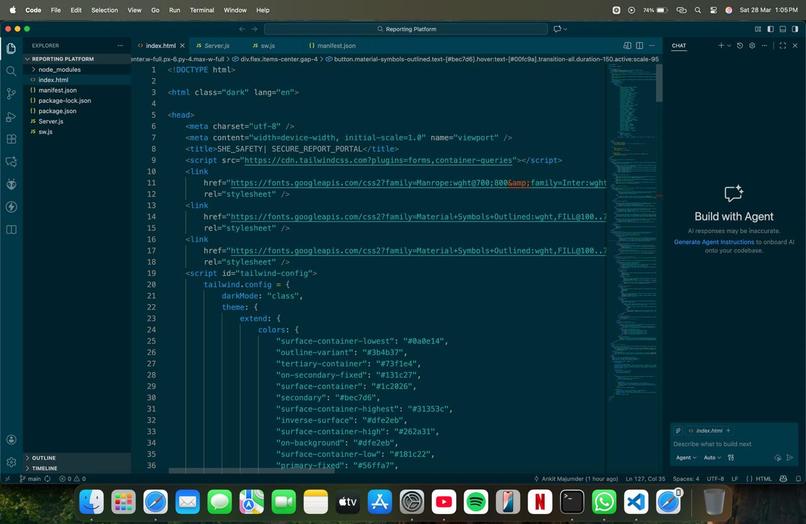
Task: Open package-lock.json in Explorer
Action: click(64, 100)
